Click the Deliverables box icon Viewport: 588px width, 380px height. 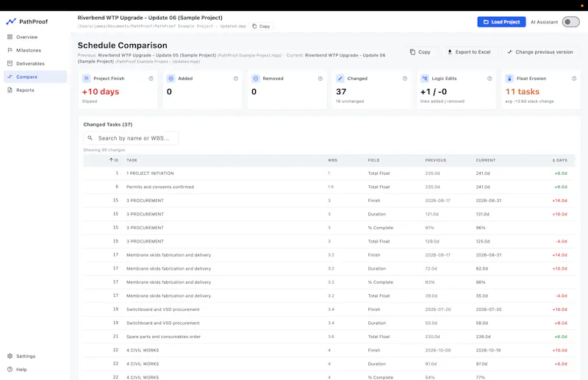point(10,63)
